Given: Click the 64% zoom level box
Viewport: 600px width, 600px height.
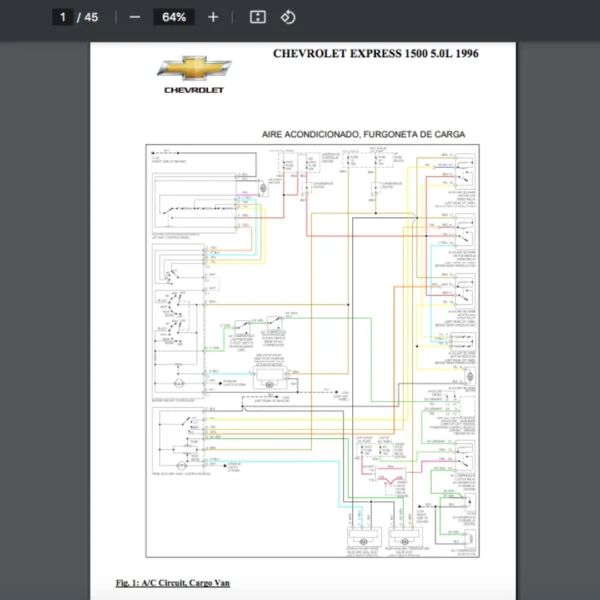Looking at the screenshot, I should pyautogui.click(x=174, y=17).
